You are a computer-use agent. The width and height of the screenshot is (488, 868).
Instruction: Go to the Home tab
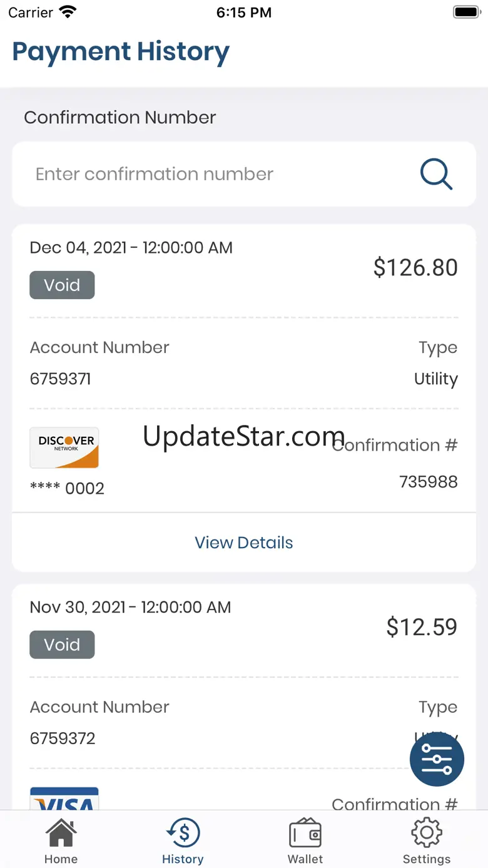click(61, 842)
